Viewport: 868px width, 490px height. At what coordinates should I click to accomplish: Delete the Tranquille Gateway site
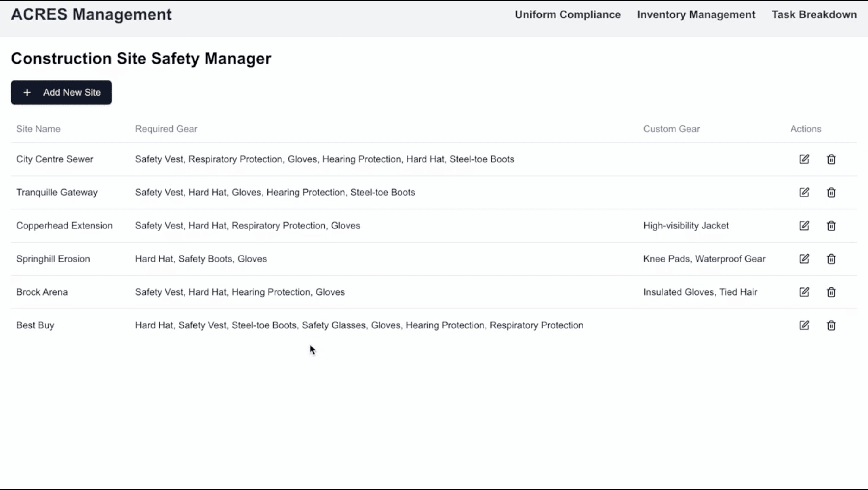tap(831, 192)
